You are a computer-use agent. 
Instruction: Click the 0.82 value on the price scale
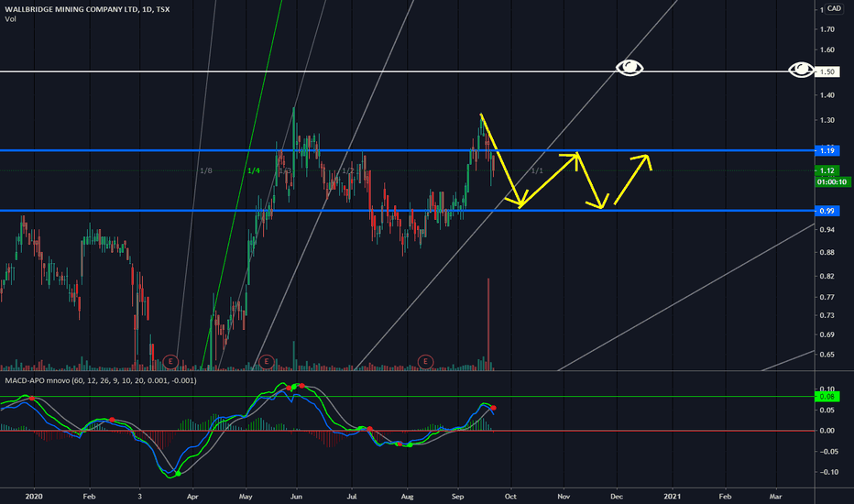click(x=827, y=276)
